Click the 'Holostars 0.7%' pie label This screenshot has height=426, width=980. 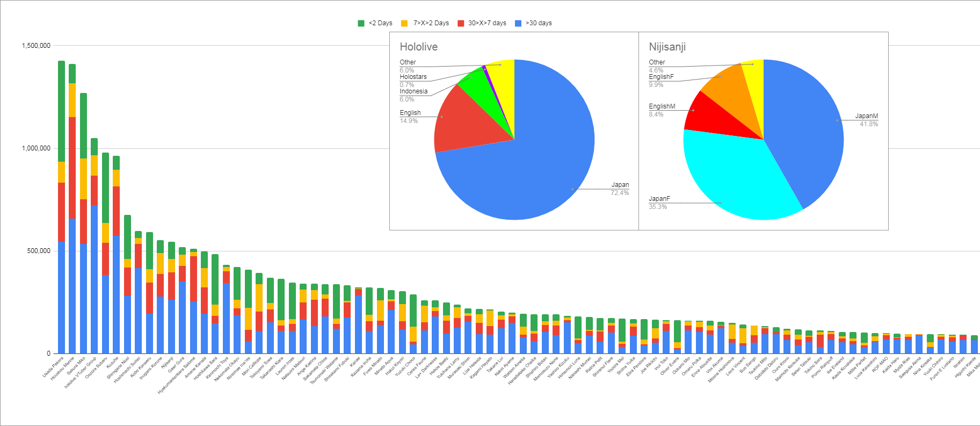413,81
